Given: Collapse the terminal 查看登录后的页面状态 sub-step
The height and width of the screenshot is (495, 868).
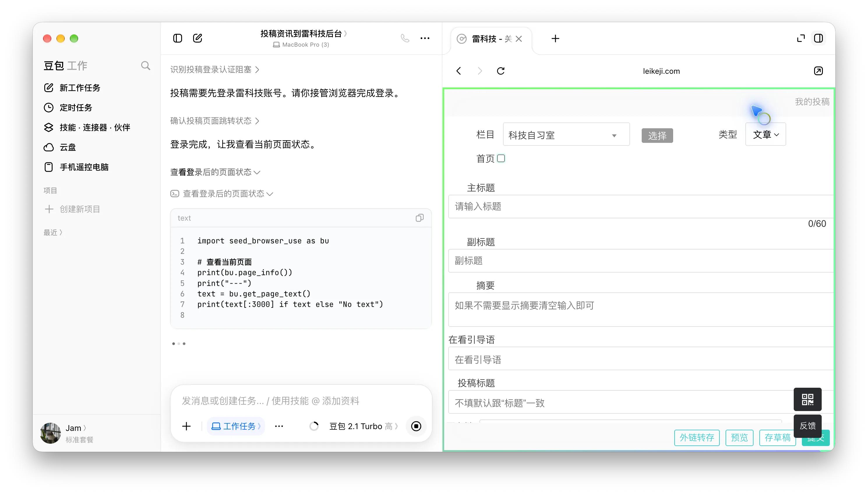Looking at the screenshot, I should click(222, 194).
